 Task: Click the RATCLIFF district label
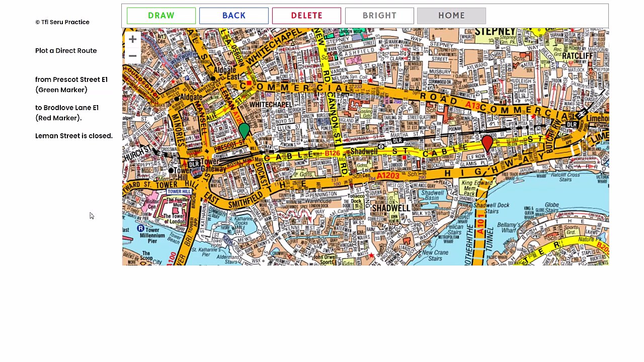577,55
